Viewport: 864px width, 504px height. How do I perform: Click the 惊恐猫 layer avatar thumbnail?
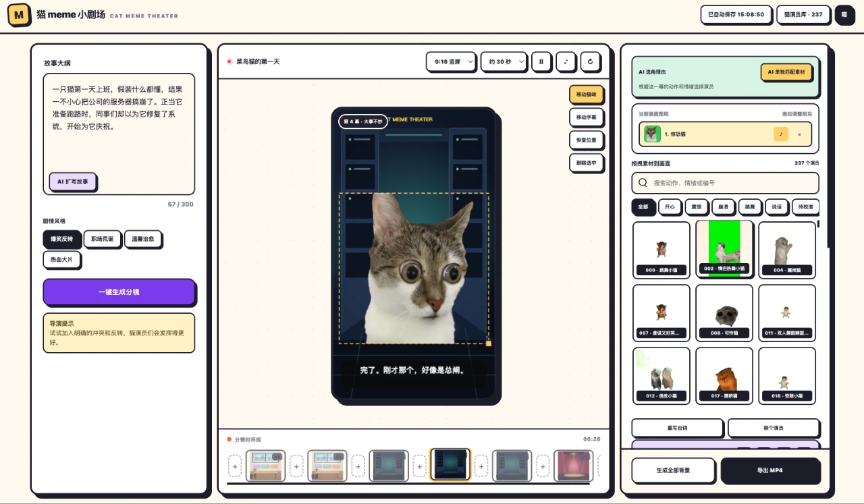[652, 134]
